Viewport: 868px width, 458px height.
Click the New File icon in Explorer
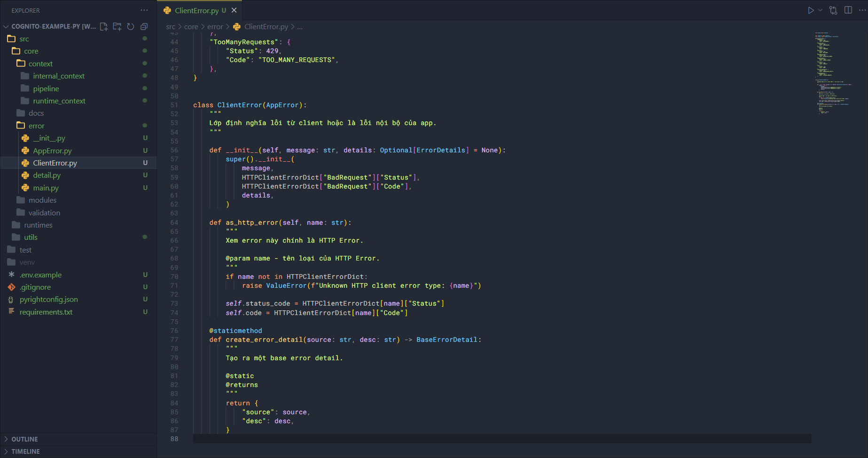coord(104,27)
